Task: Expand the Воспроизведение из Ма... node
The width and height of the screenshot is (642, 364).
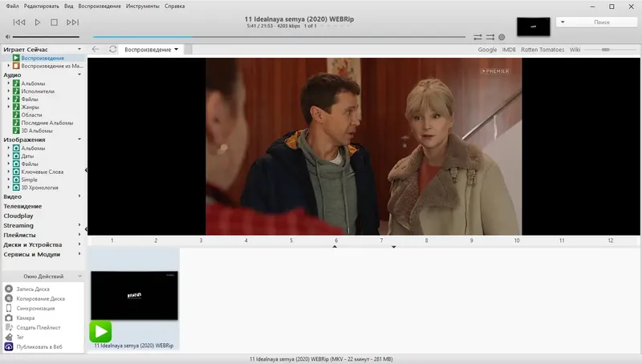Action: 9,66
